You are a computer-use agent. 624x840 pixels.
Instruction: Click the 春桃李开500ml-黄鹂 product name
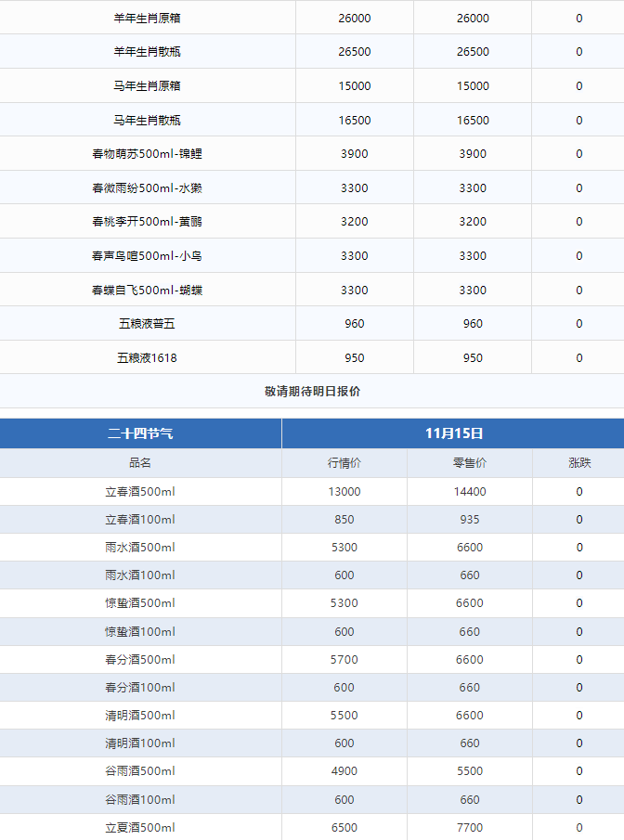(147, 222)
